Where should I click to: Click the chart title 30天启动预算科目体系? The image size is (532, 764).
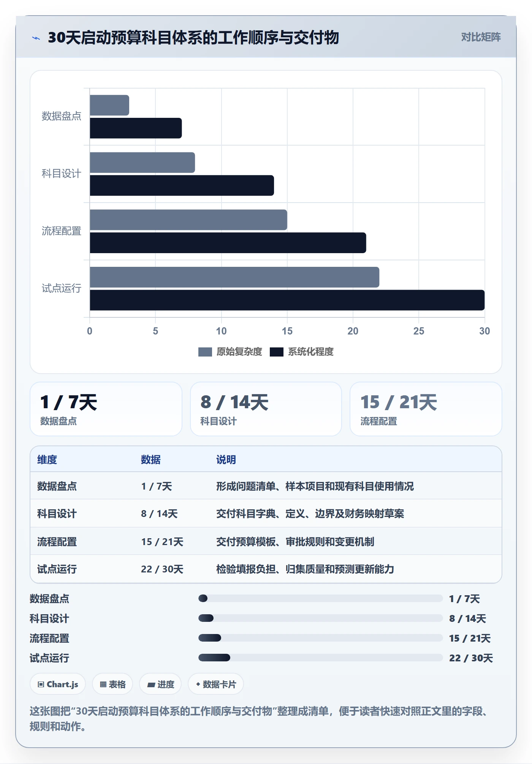click(x=193, y=38)
